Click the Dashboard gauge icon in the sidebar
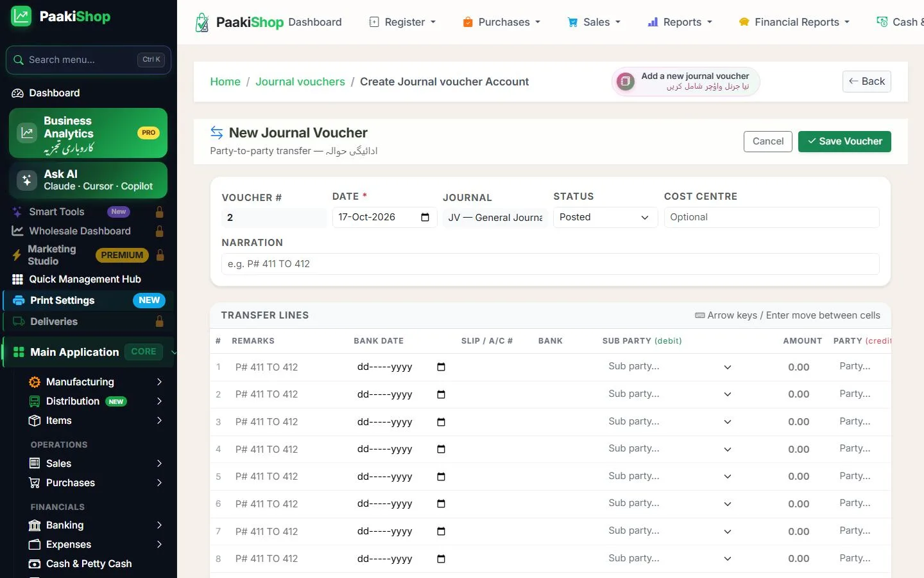The image size is (924, 578). pyautogui.click(x=17, y=93)
